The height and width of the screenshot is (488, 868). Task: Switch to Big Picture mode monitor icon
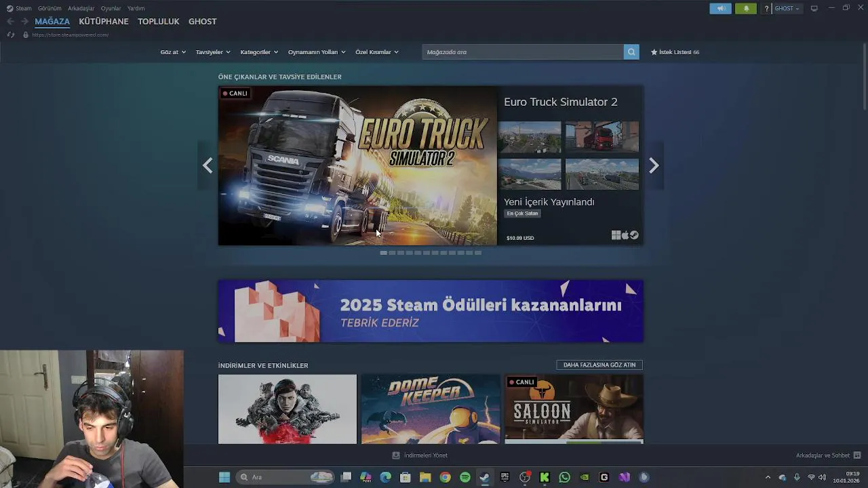[x=814, y=8]
